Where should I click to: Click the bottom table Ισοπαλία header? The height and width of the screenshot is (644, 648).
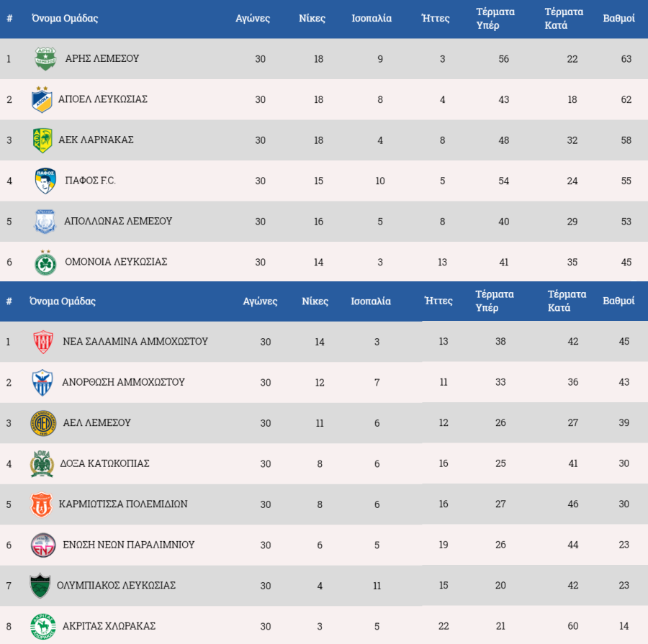[x=371, y=301]
